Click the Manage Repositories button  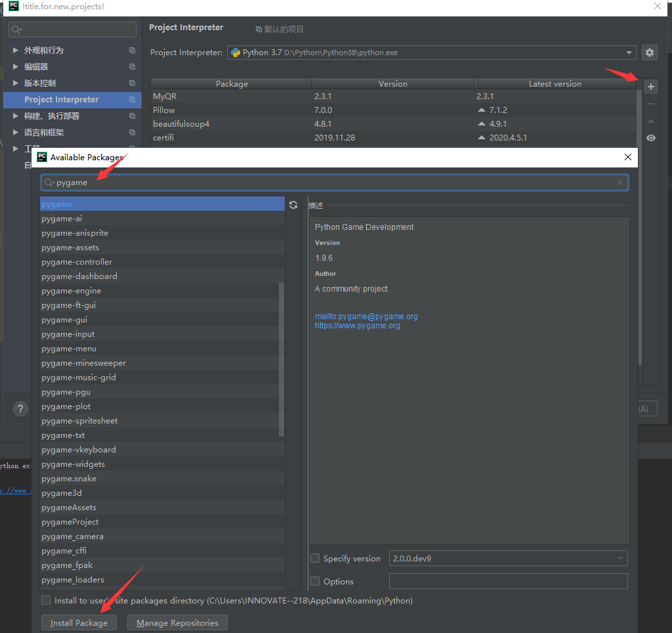(177, 622)
